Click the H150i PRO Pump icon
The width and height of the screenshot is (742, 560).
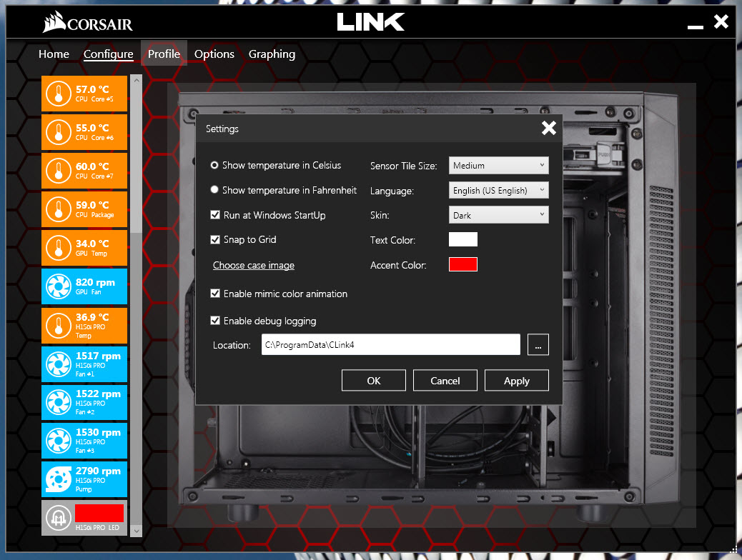click(59, 479)
